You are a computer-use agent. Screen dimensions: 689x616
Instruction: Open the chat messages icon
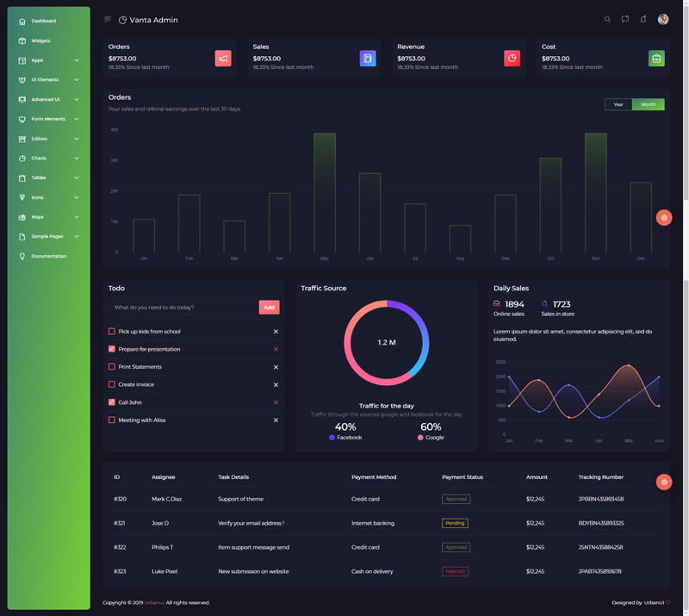625,19
